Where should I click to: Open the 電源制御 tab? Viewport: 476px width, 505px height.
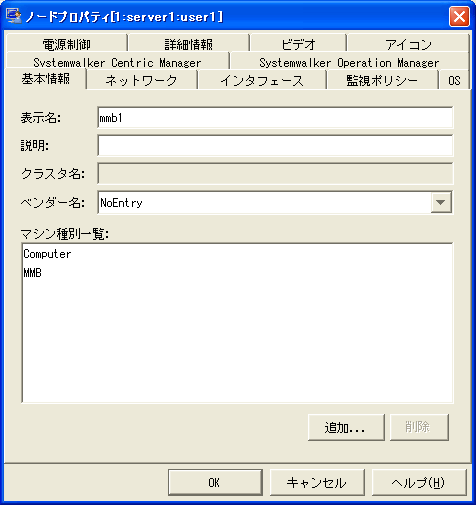click(x=67, y=44)
